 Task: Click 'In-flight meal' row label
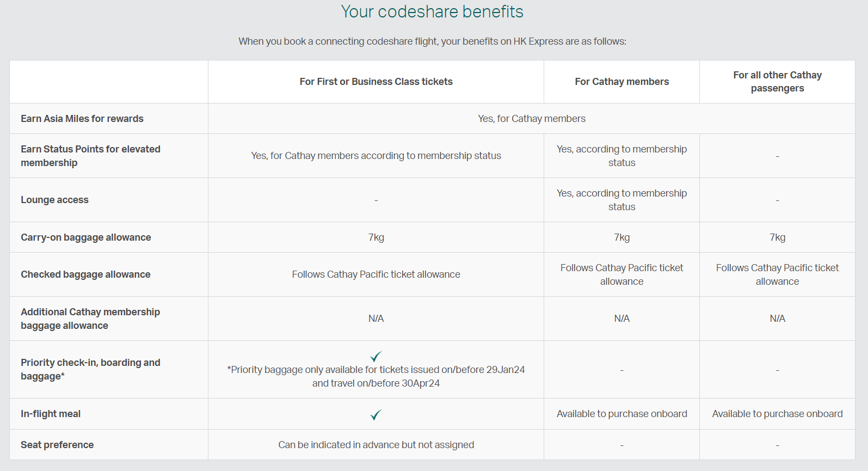pyautogui.click(x=51, y=414)
